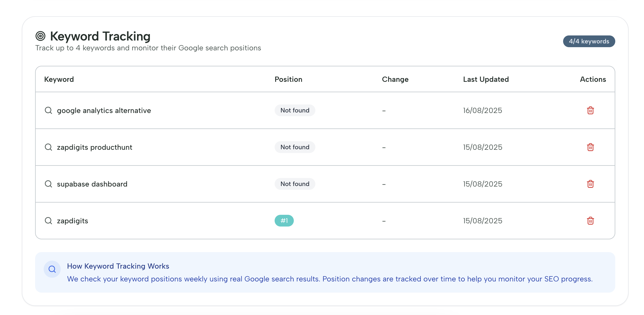Click trash icon in zapdigits row
This screenshot has width=644, height=315.
tap(590, 221)
